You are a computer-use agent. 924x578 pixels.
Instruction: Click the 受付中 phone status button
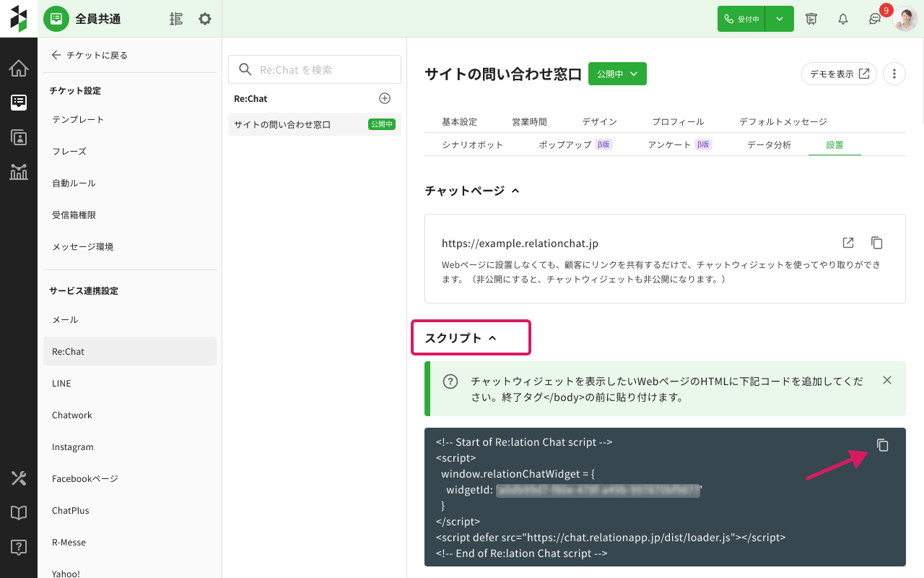(741, 19)
